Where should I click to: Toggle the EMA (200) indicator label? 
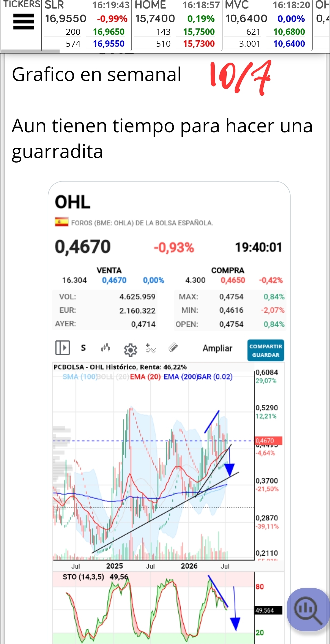tap(181, 377)
